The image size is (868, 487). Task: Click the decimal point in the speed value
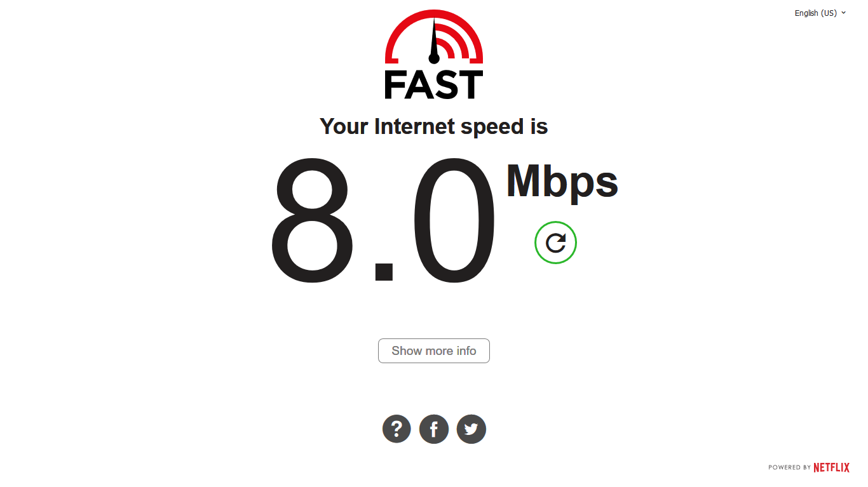(x=384, y=271)
